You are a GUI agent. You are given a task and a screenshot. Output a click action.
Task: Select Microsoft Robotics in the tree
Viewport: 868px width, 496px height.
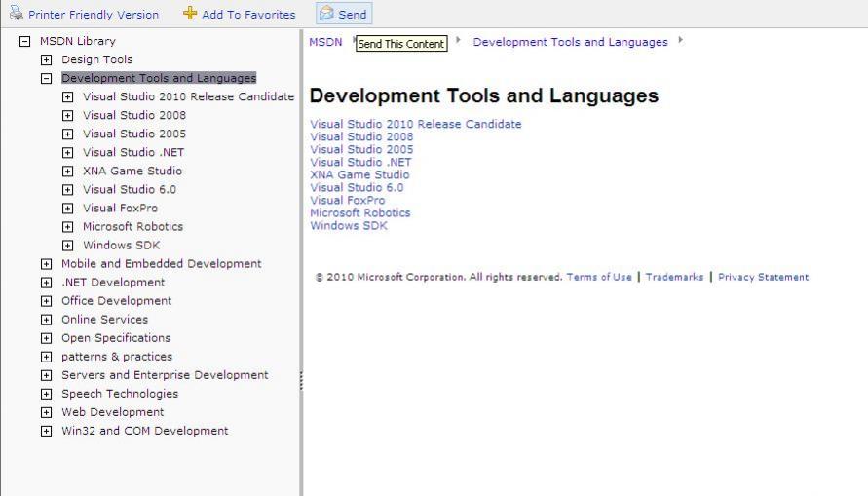pos(132,226)
